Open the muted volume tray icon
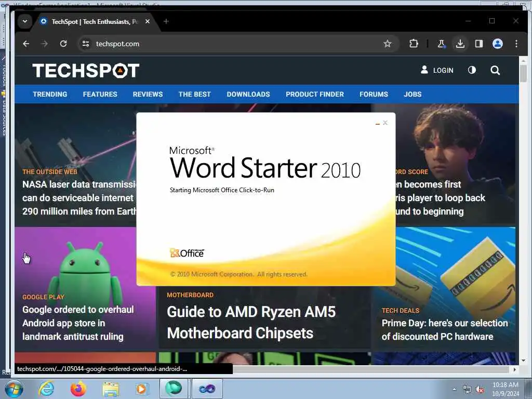This screenshot has width=532, height=399. pyautogui.click(x=480, y=390)
